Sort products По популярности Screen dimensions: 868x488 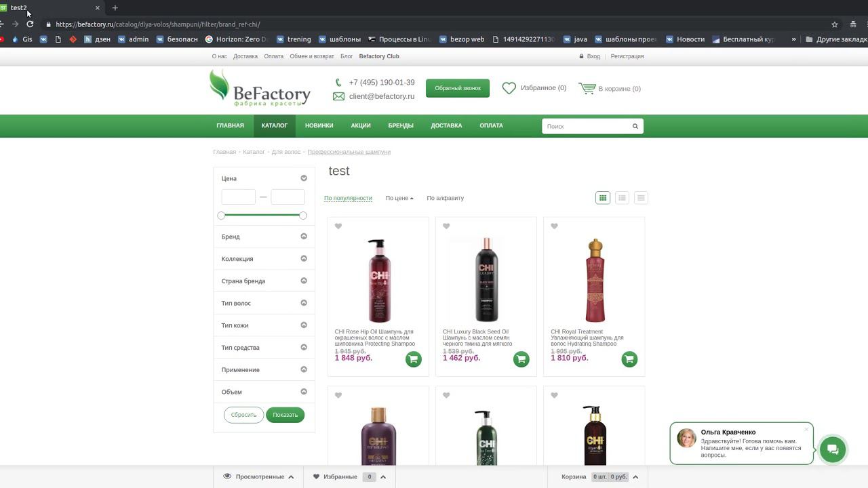coord(348,198)
